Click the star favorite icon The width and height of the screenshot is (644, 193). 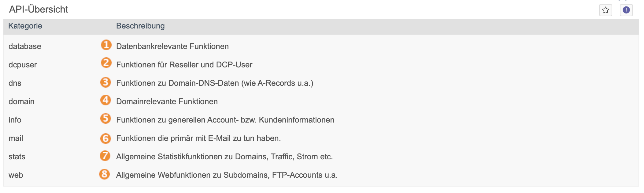[x=605, y=10]
